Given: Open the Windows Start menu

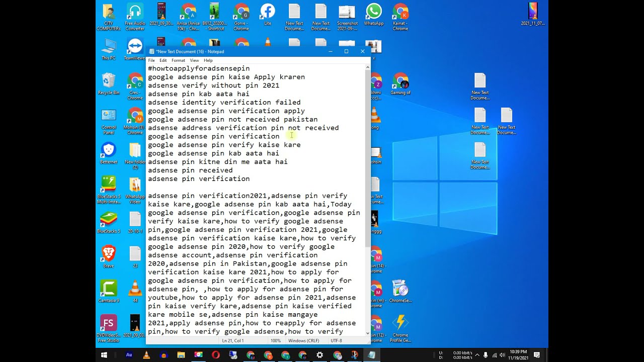Looking at the screenshot, I should point(104,355).
